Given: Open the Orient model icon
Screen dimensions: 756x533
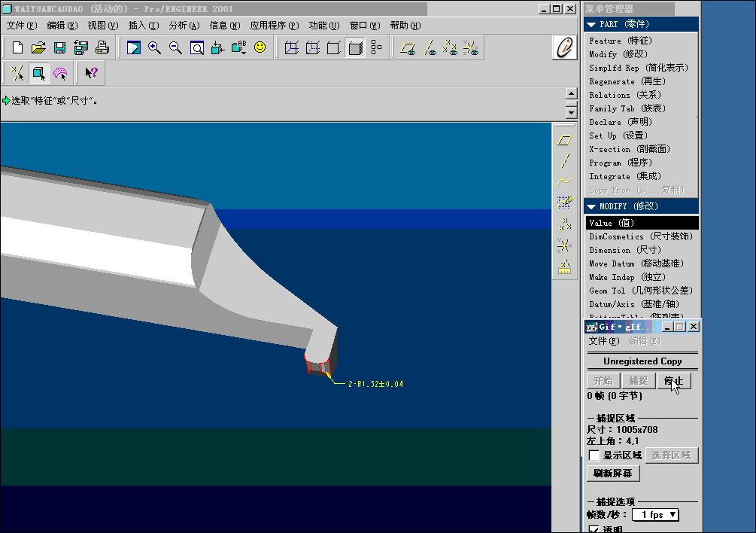Looking at the screenshot, I should [x=218, y=47].
